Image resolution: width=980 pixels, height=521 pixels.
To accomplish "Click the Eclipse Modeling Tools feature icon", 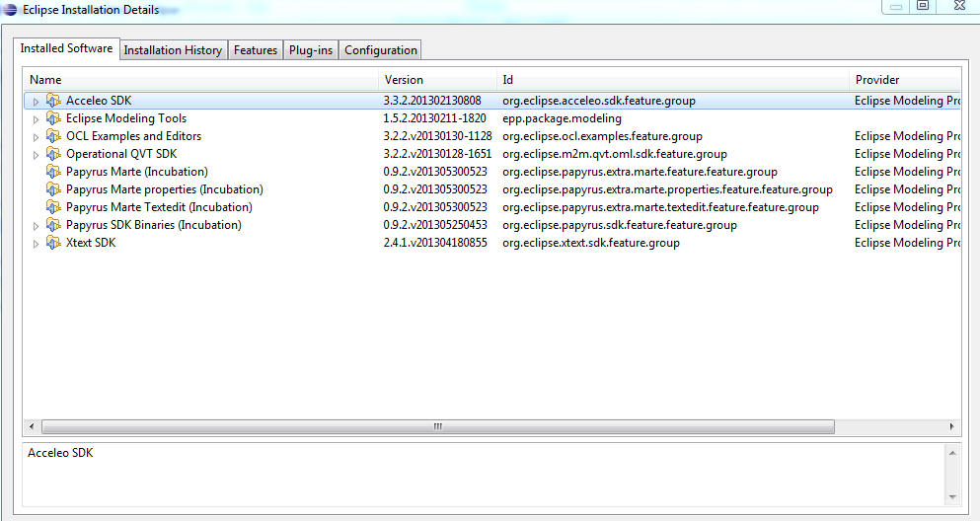I will coord(53,118).
